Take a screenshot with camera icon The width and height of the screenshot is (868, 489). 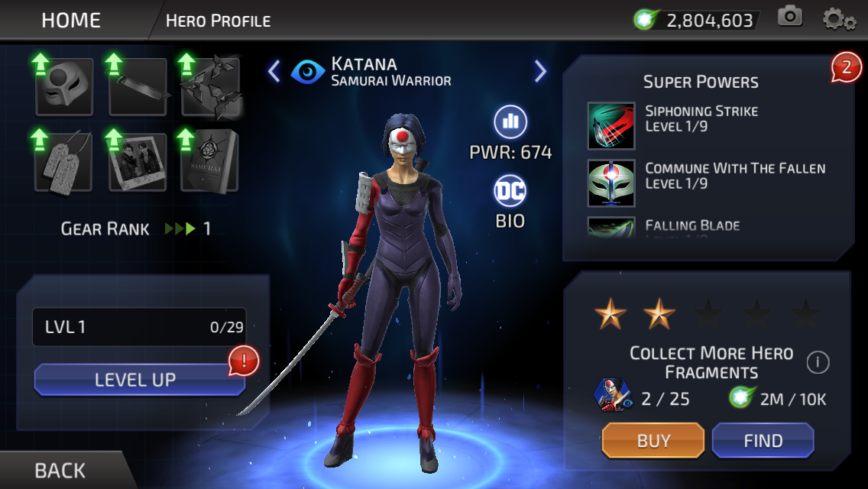[x=790, y=17]
